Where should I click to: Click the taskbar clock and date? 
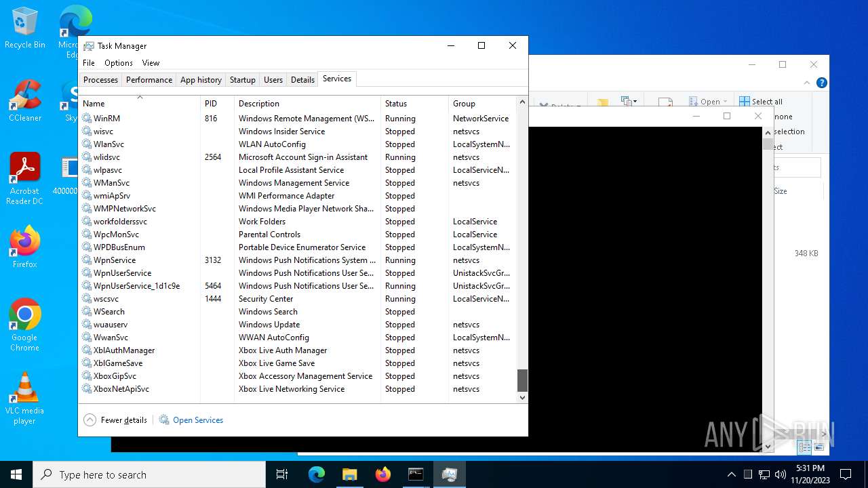tap(810, 474)
